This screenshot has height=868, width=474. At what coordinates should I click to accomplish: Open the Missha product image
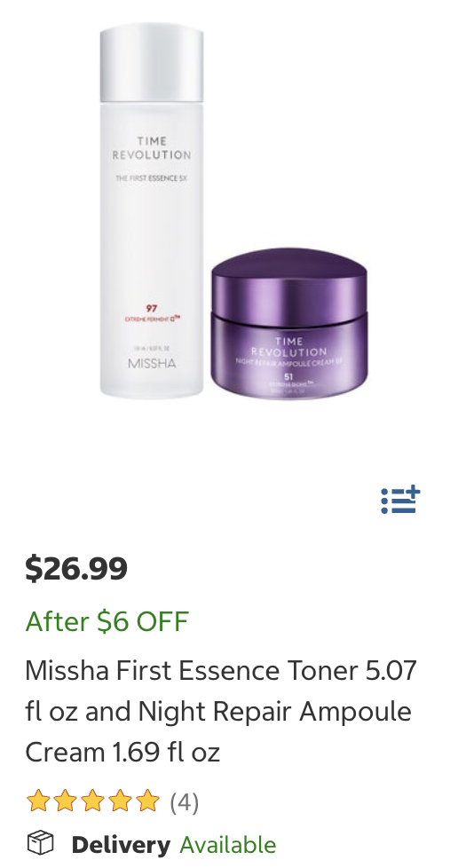point(233,211)
